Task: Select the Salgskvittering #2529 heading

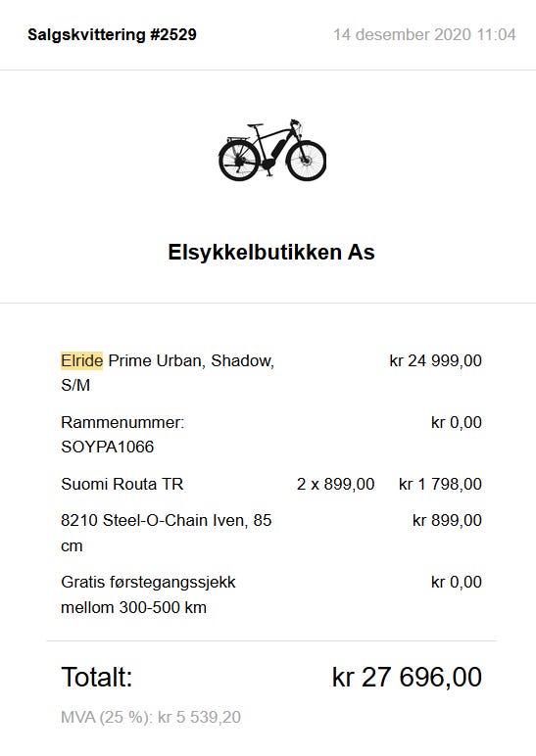Action: (112, 34)
